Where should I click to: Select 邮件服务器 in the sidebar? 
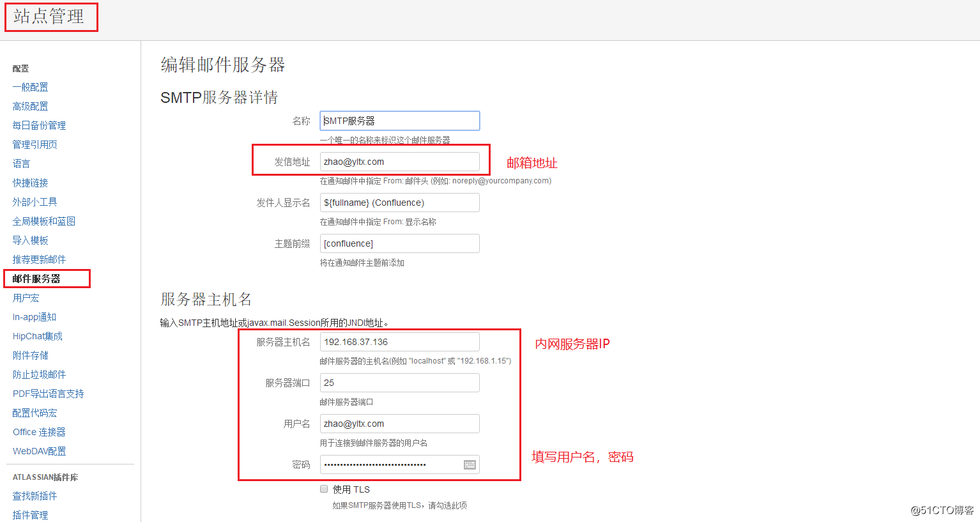36,279
